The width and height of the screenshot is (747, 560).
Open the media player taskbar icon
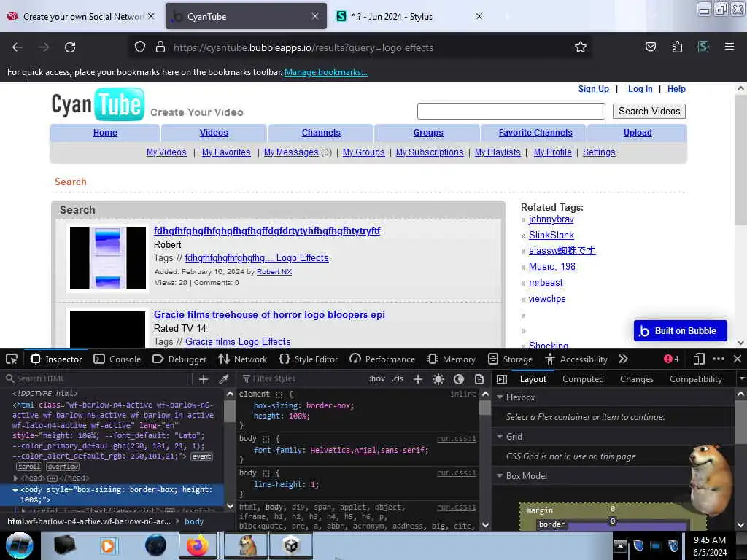coord(108,545)
